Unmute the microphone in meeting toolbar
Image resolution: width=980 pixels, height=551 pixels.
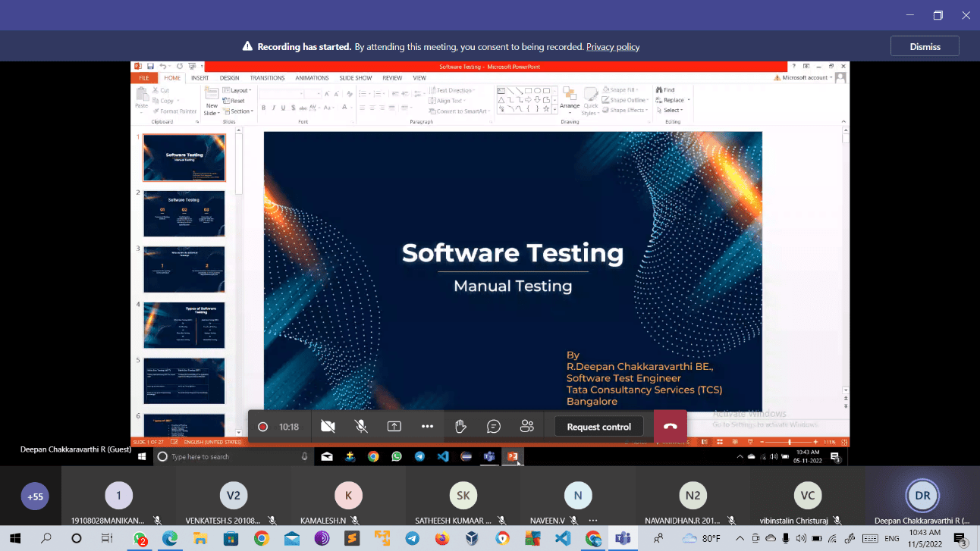[361, 427]
